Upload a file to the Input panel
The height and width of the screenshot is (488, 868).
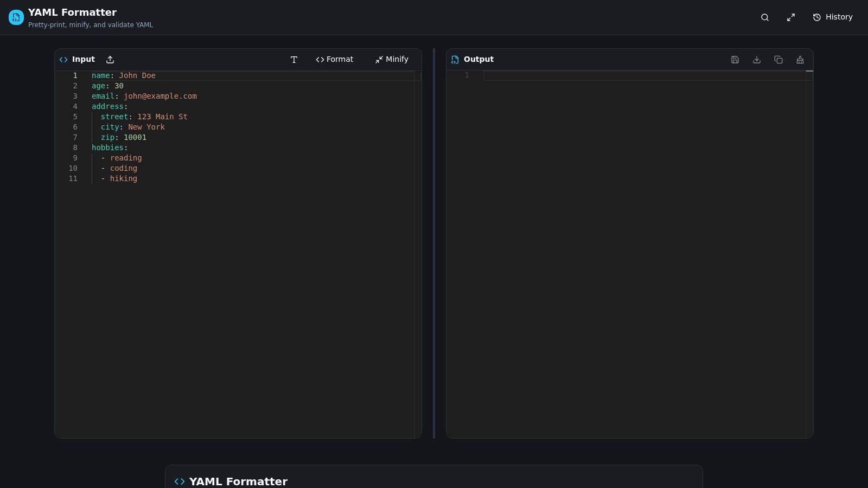pyautogui.click(x=110, y=60)
